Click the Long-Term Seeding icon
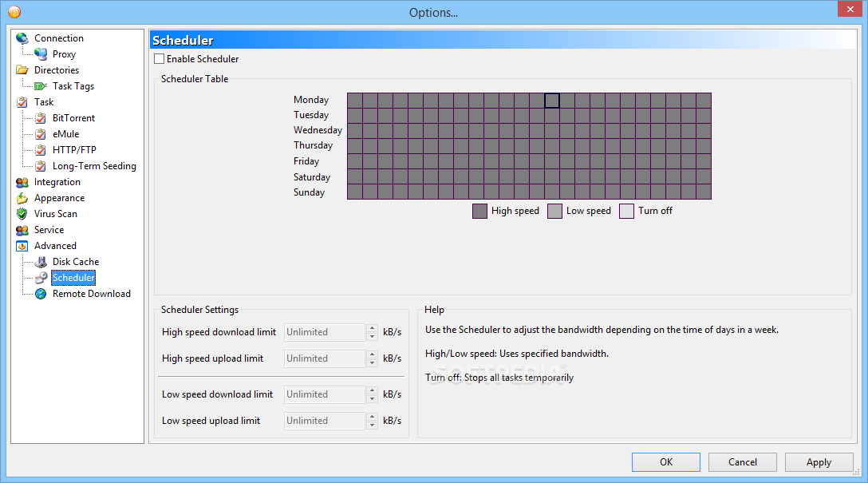The width and height of the screenshot is (868, 483). 41,166
